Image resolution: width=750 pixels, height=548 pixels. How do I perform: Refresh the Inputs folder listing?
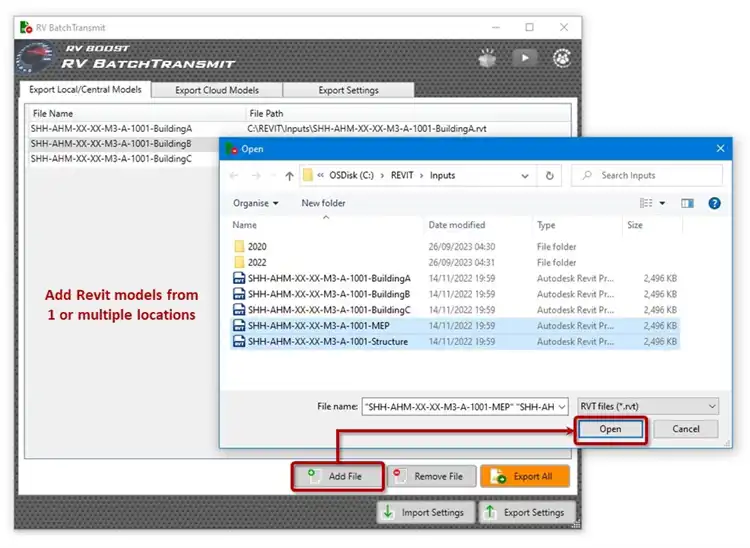(x=550, y=175)
